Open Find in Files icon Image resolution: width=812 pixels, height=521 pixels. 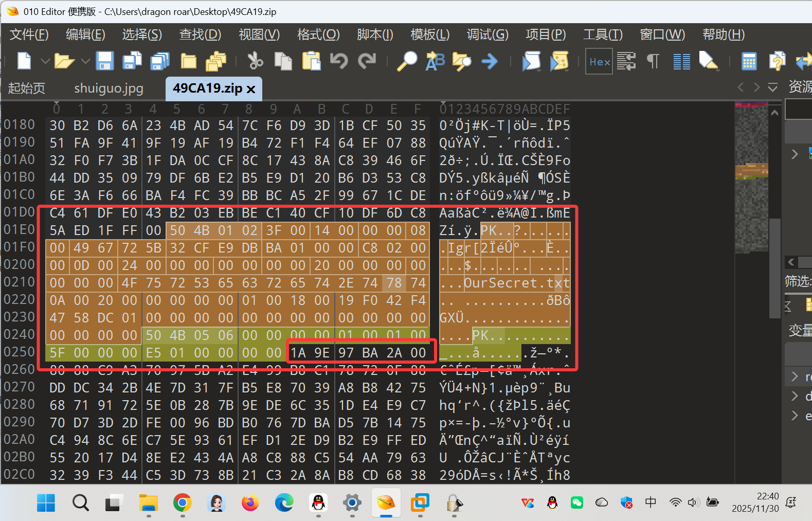tap(462, 61)
